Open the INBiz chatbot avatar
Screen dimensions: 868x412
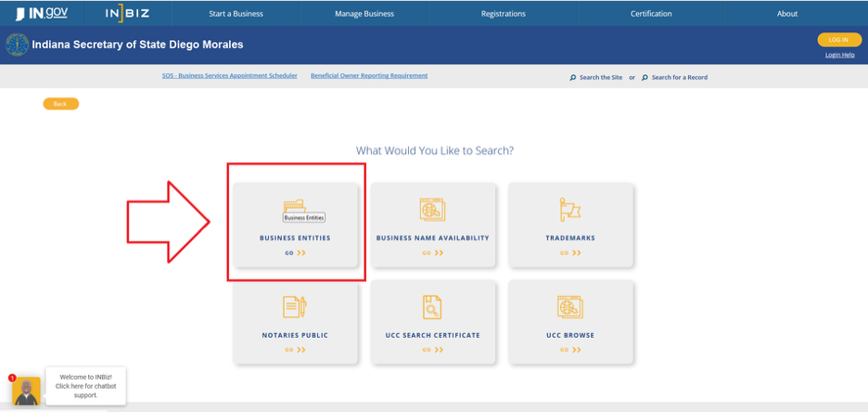(26, 391)
